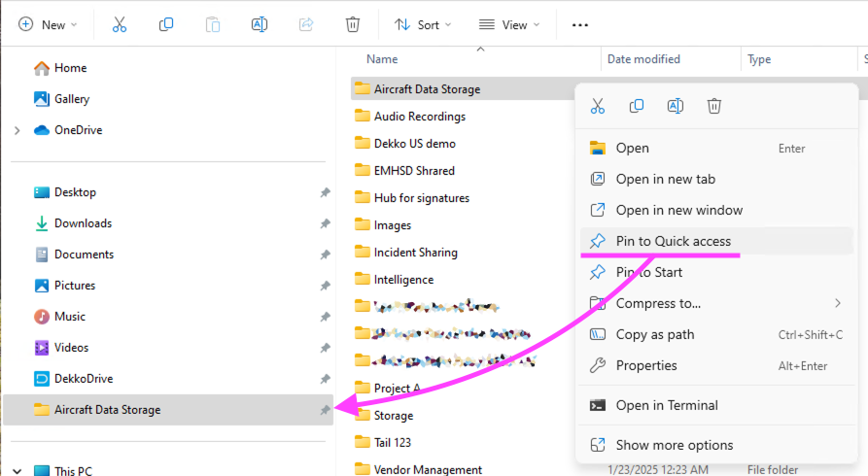868x476 pixels.
Task: Sort by the Name column header
Action: coord(382,59)
